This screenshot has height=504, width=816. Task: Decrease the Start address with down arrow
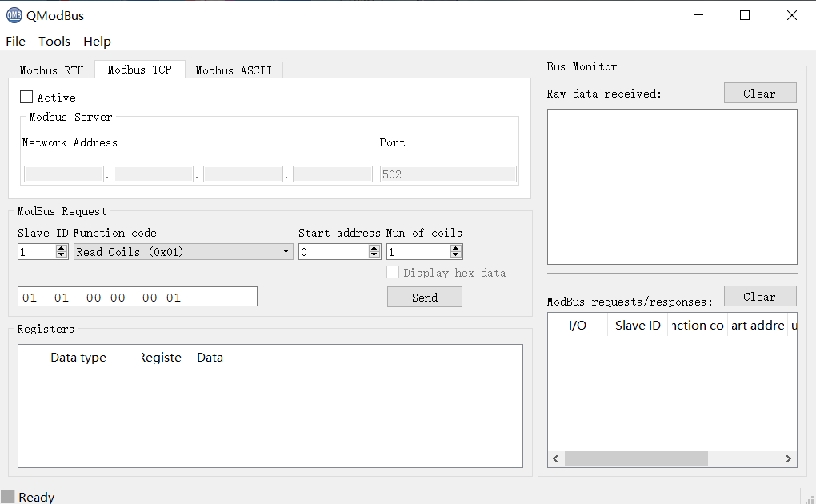pyautogui.click(x=374, y=255)
